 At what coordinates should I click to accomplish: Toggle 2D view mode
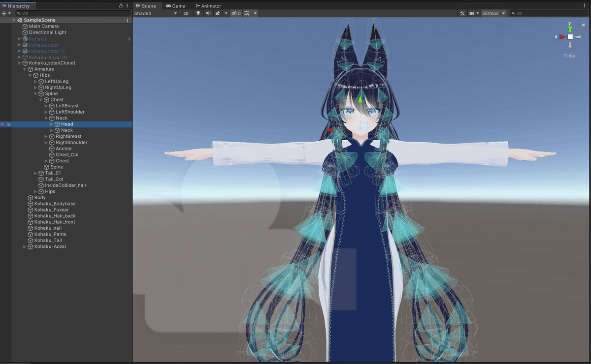[x=186, y=13]
